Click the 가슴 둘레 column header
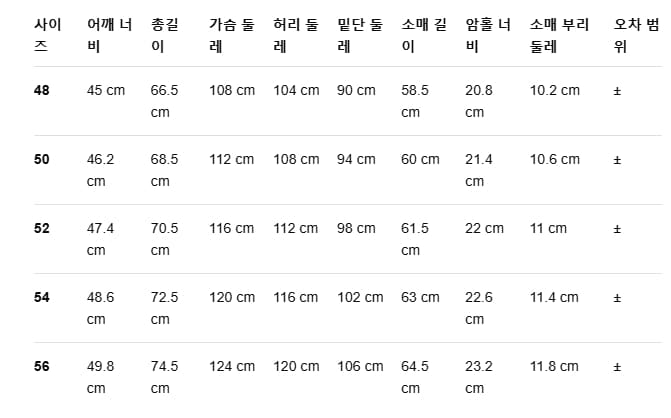Screen dimensions: 671x418 click(232, 35)
